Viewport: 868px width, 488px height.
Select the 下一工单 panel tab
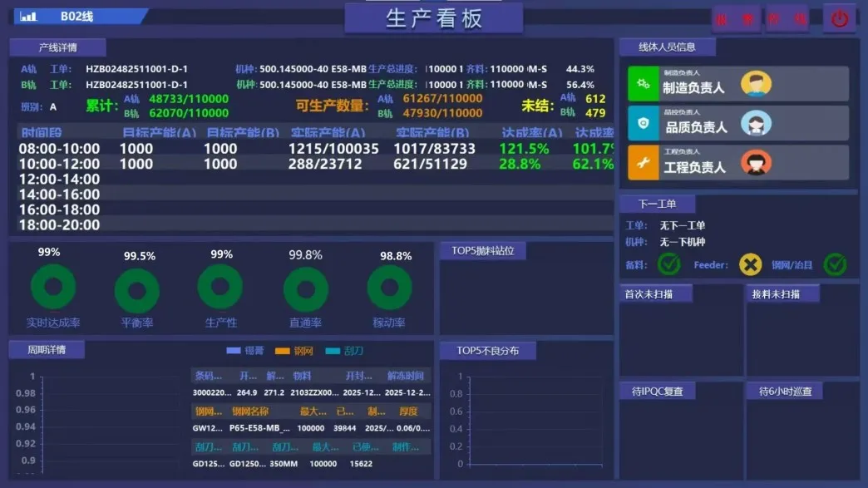tap(657, 205)
